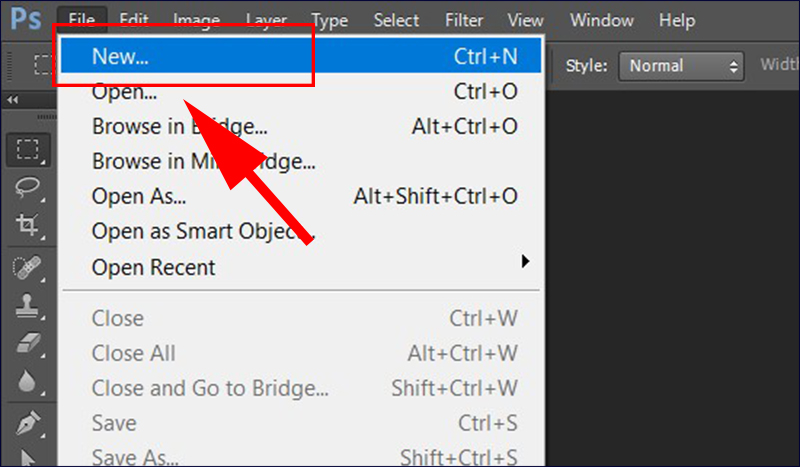
Task: Select the Lasso tool
Action: (28, 188)
